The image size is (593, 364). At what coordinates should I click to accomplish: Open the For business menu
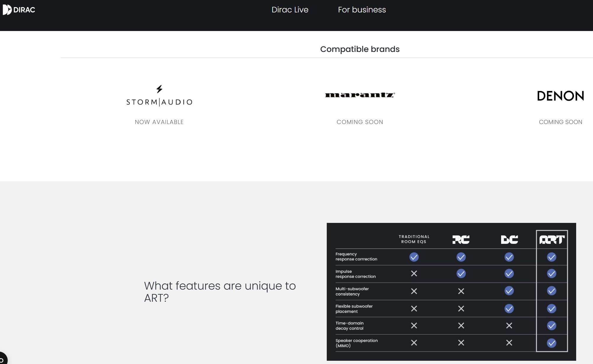click(x=362, y=10)
